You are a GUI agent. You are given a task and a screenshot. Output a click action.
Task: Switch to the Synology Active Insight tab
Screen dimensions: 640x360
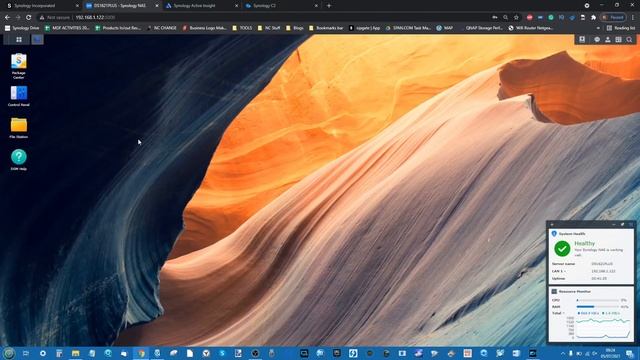click(x=201, y=6)
